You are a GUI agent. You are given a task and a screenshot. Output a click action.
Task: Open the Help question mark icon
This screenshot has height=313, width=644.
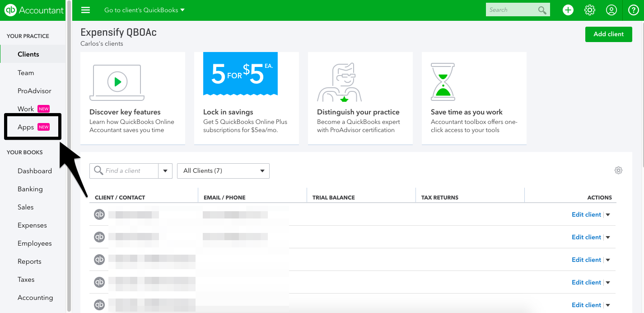point(633,10)
